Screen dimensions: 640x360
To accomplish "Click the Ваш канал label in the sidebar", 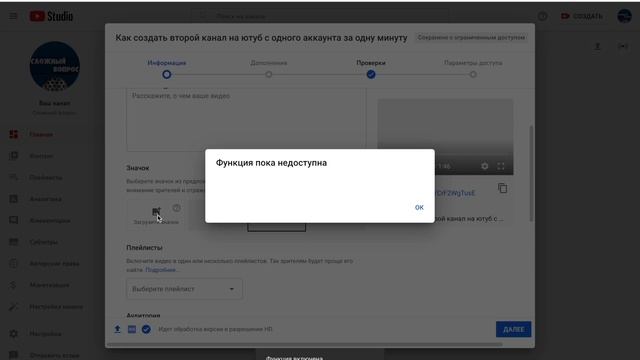I will pos(55,103).
